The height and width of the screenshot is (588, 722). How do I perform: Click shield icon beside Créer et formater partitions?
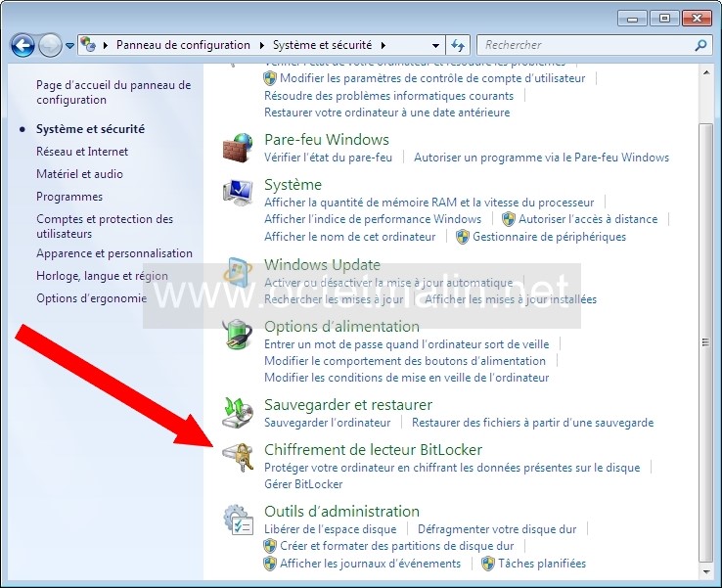[x=270, y=546]
